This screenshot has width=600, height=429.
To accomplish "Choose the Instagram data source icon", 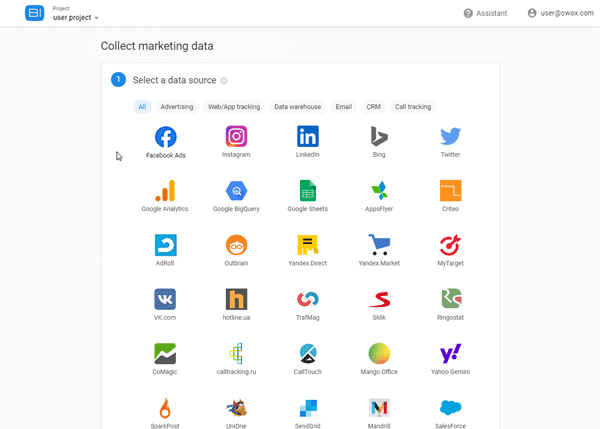I will point(236,136).
